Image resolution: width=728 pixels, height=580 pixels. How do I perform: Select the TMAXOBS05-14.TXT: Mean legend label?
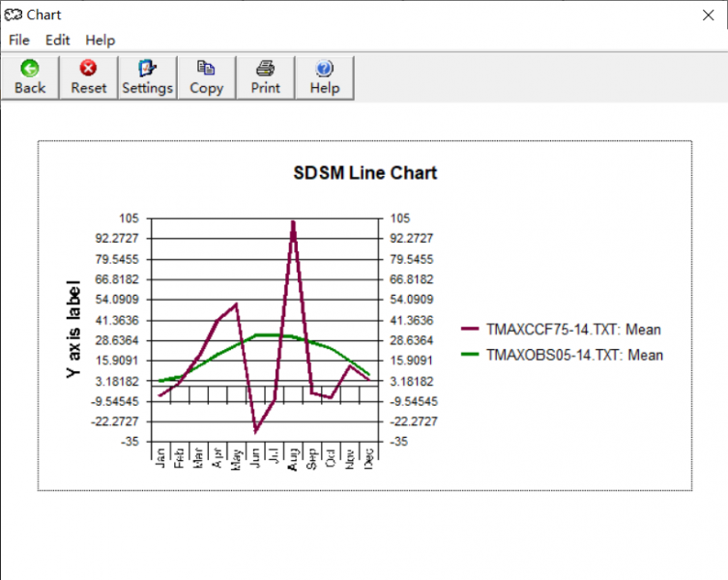[574, 355]
